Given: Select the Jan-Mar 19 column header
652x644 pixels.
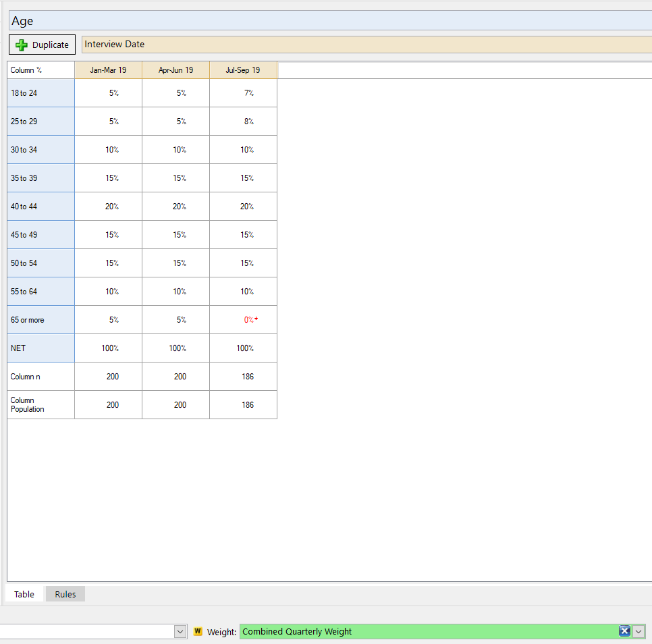Looking at the screenshot, I should click(108, 70).
